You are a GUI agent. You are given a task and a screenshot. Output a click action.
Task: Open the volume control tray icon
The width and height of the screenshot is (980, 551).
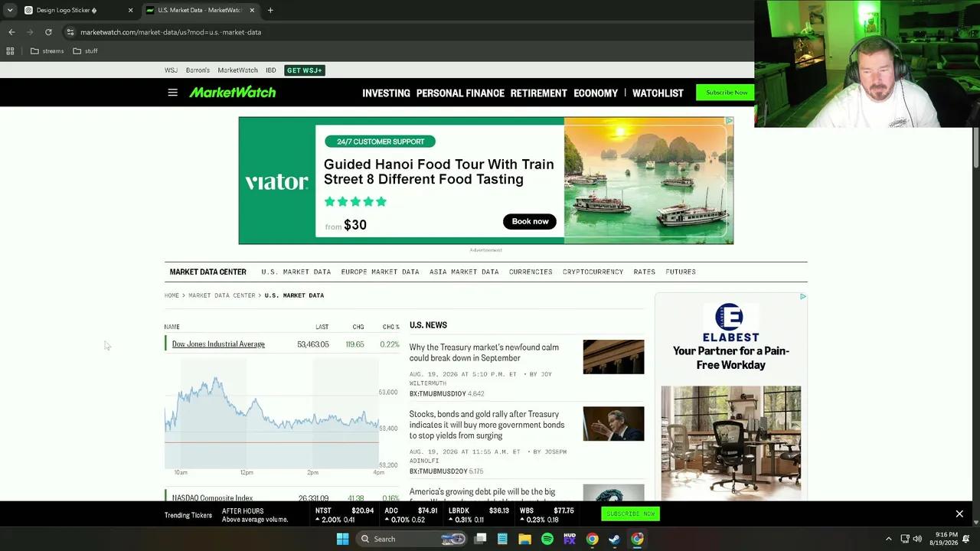(x=917, y=539)
